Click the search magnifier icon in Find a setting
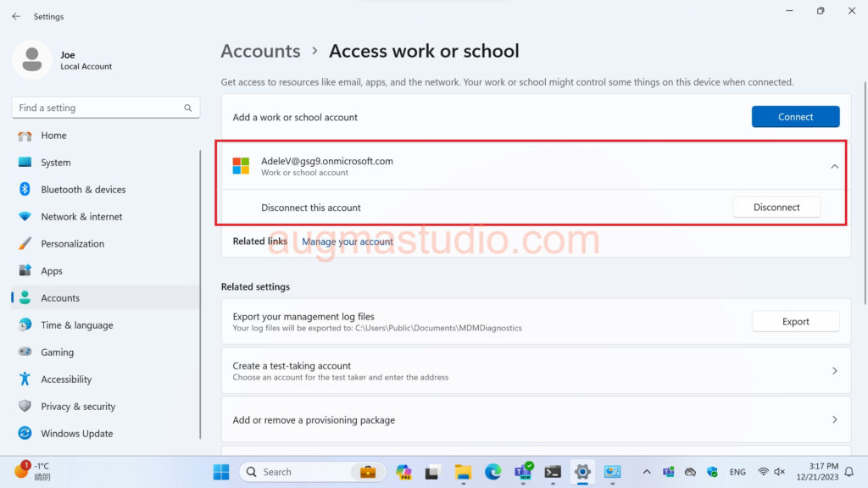This screenshot has width=868, height=488. tap(188, 108)
